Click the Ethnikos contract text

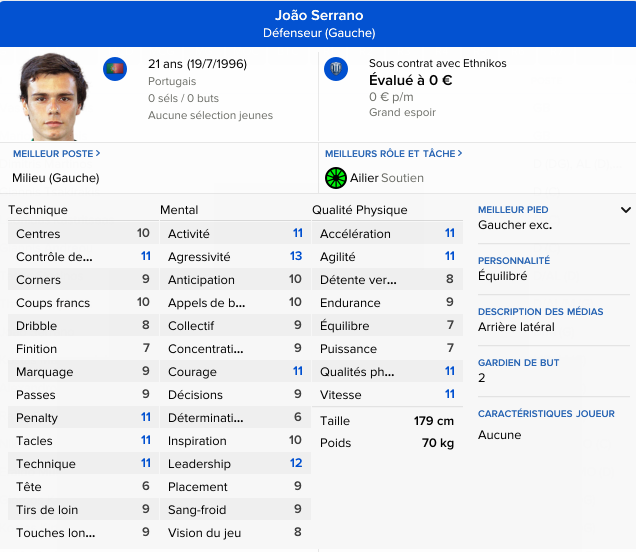[437, 64]
